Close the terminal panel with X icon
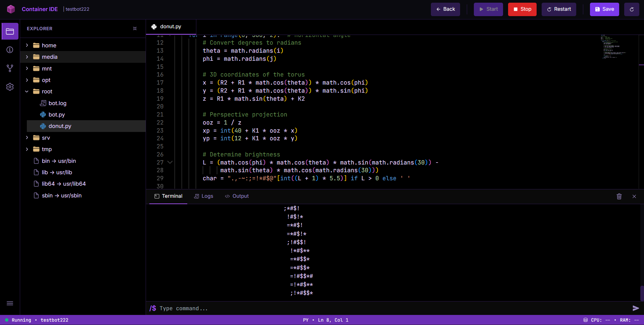The image size is (644, 325). 634,196
